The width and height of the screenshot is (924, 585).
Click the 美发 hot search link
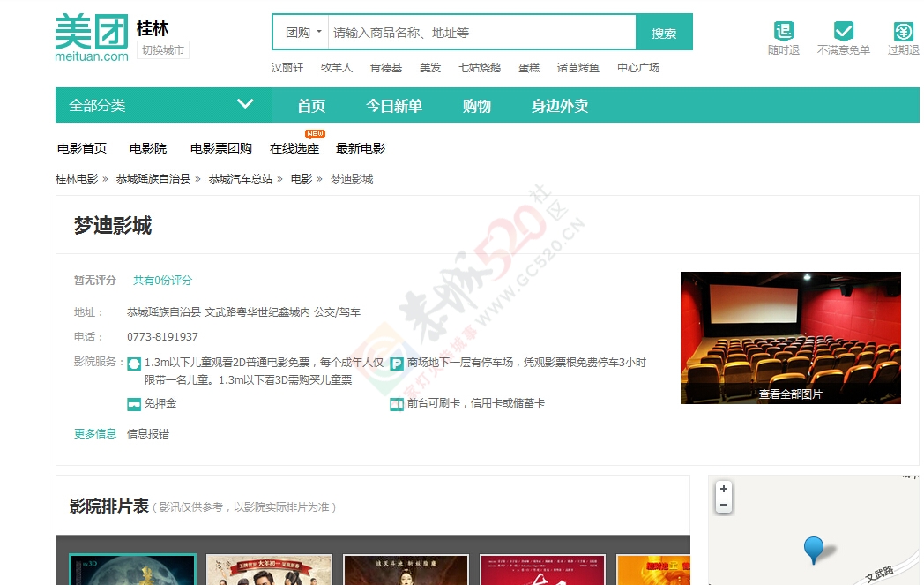click(430, 68)
